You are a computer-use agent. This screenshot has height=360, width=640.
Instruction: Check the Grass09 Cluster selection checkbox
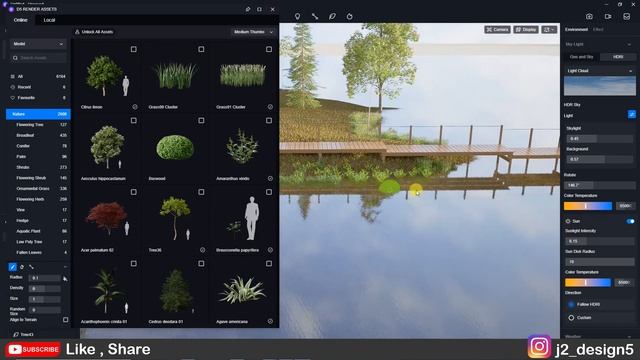(x=201, y=49)
